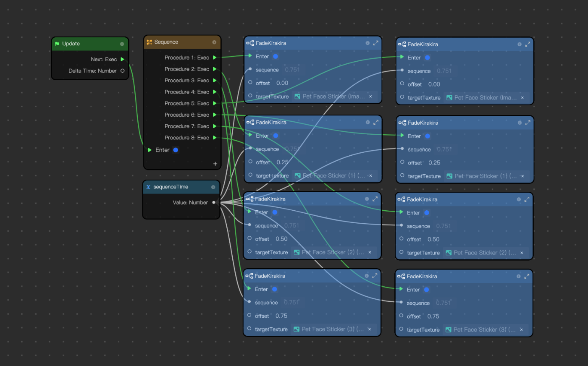Click texture image icon in right-column offset 0.00 targetTexture
588x366 pixels.
449,98
